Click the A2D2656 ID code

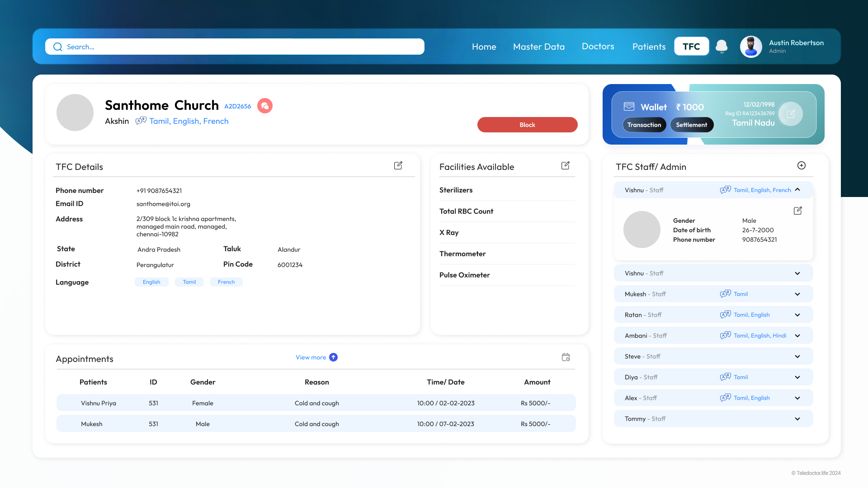[x=238, y=106]
